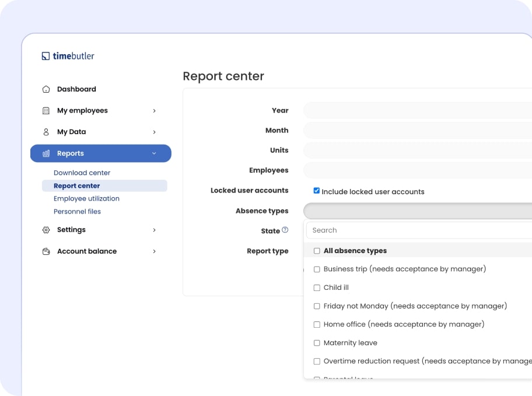
Task: Click the My Data person icon
Action: (46, 132)
